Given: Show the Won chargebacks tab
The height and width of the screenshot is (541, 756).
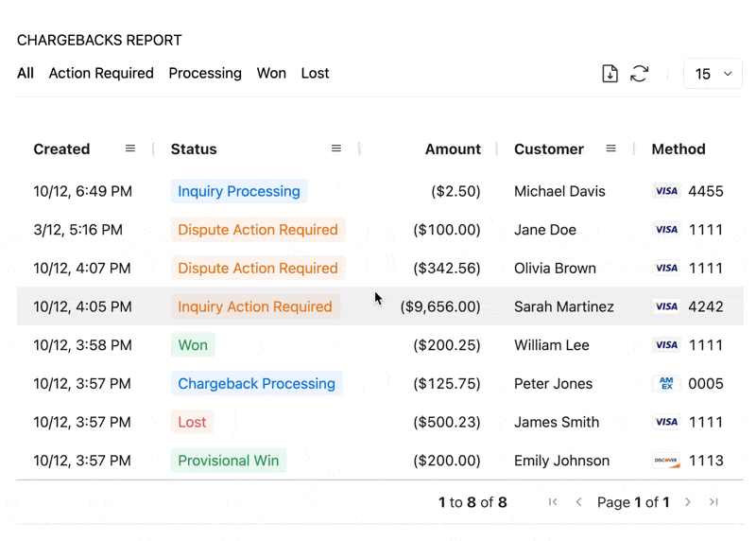Looking at the screenshot, I should tap(271, 74).
